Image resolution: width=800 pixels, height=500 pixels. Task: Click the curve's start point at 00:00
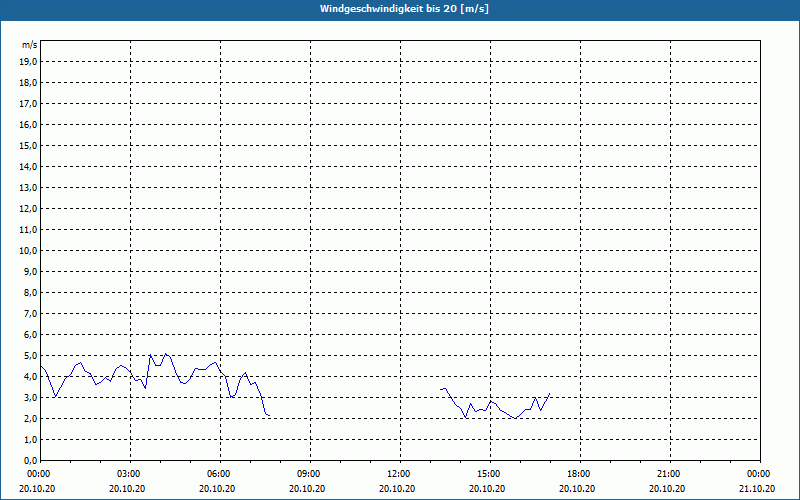coord(41,366)
